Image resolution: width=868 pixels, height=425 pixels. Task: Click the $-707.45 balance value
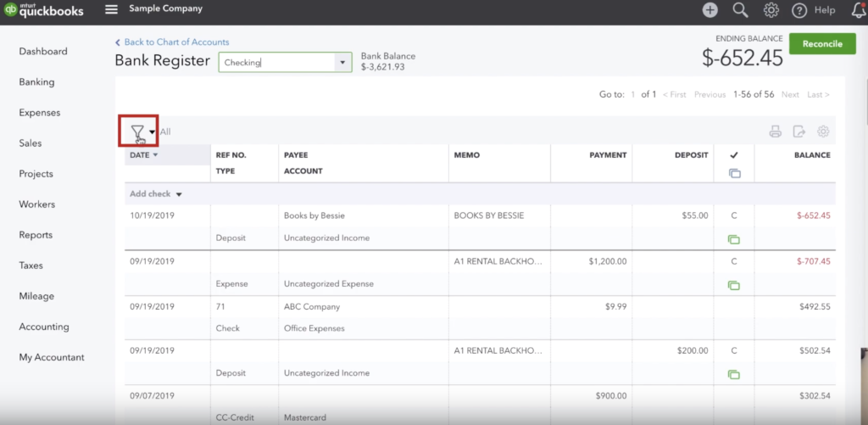(813, 261)
